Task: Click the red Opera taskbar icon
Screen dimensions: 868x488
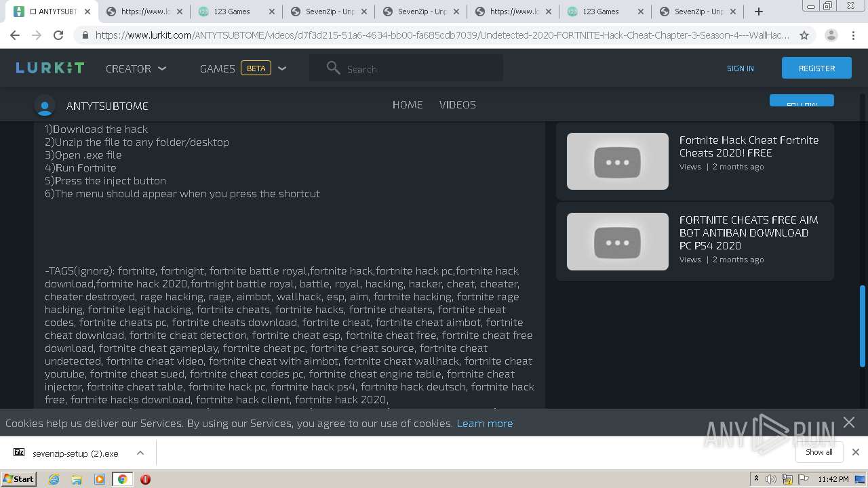Action: click(x=145, y=479)
